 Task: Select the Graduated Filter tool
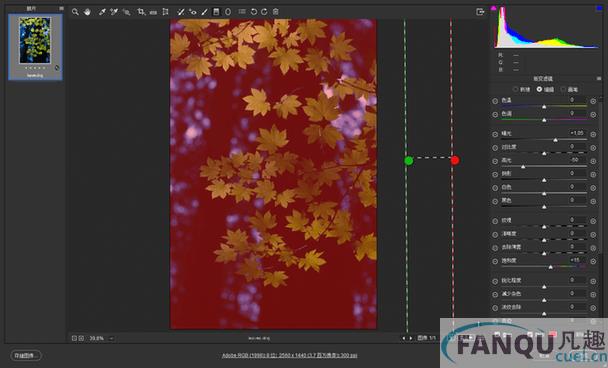(216, 12)
